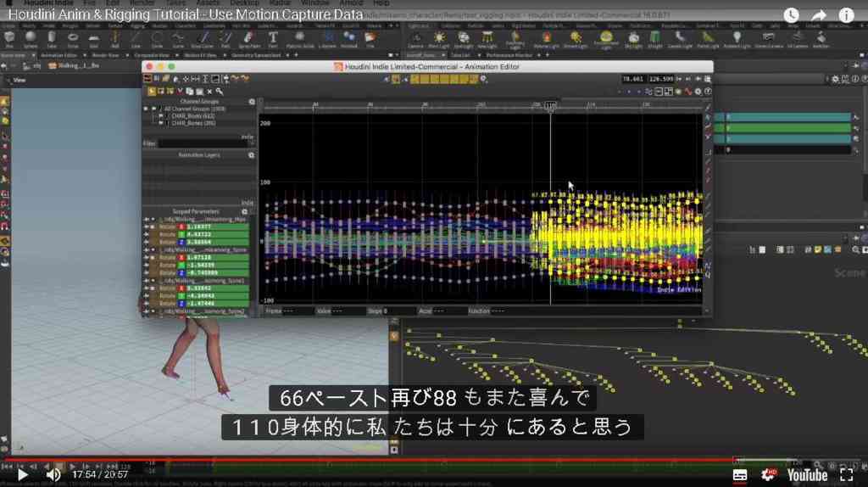Click the channel Filter input field
Image resolution: width=868 pixels, height=487 pixels.
[203, 143]
